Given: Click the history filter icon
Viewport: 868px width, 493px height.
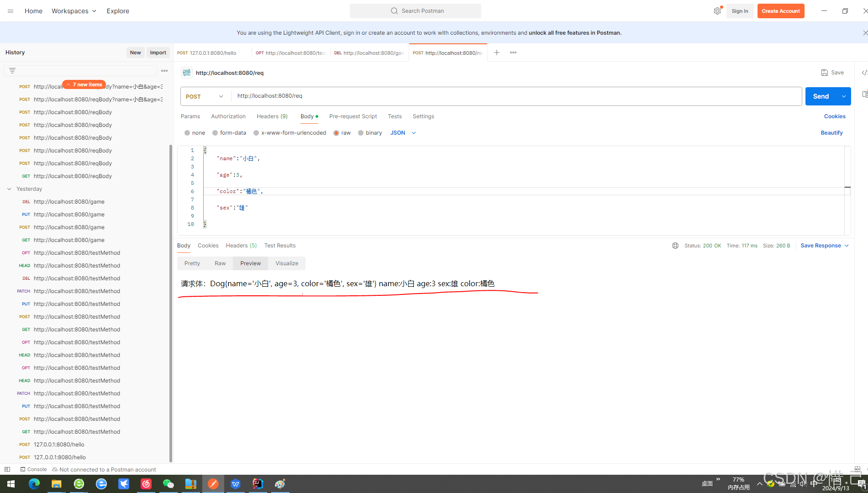Looking at the screenshot, I should click(12, 71).
